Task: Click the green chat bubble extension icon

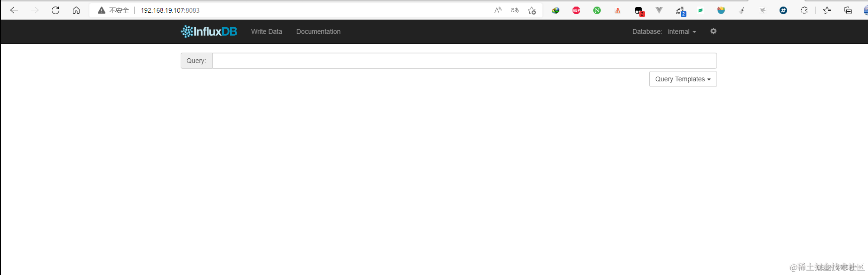Action: [x=701, y=10]
